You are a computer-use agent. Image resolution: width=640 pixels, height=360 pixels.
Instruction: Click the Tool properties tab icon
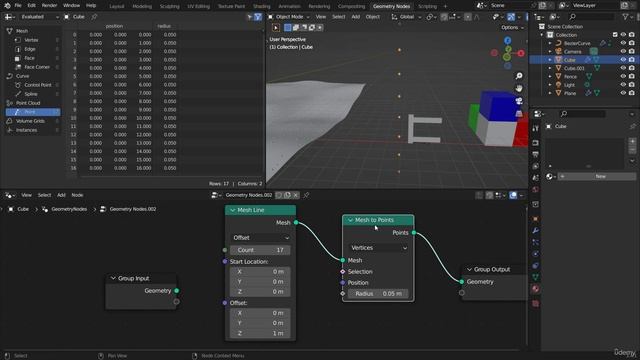[x=536, y=128]
